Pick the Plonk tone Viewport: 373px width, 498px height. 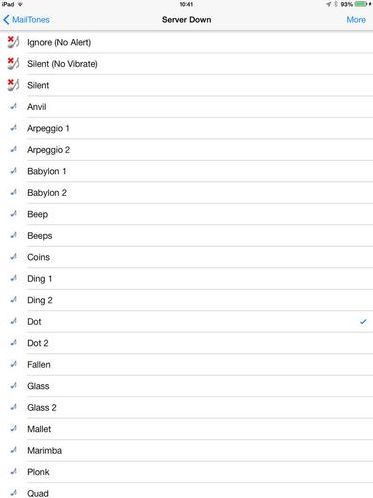click(186, 472)
